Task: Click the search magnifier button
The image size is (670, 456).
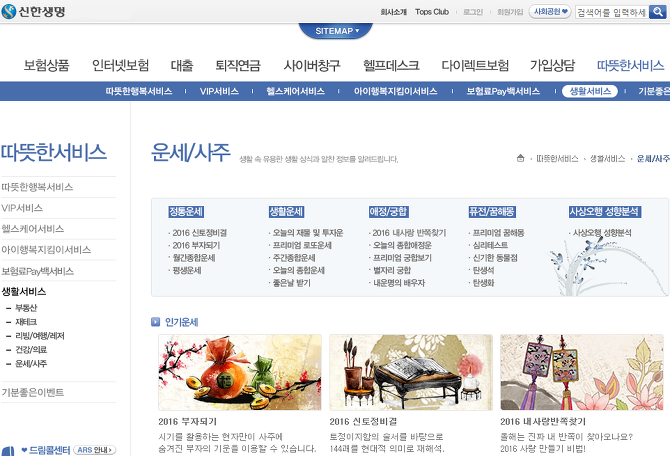Action: (657, 12)
